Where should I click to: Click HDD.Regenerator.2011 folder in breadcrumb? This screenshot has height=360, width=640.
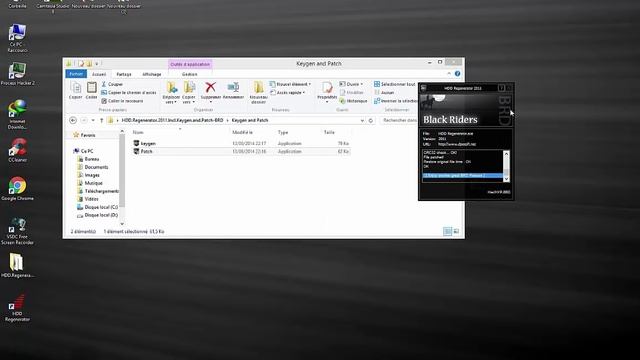pyautogui.click(x=172, y=120)
